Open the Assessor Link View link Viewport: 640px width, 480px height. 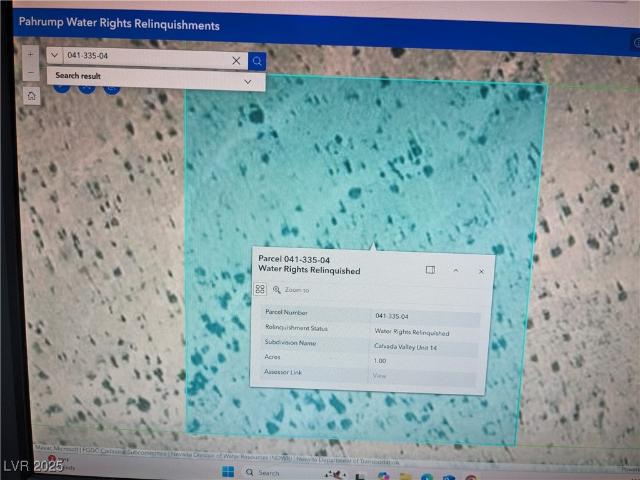[379, 376]
